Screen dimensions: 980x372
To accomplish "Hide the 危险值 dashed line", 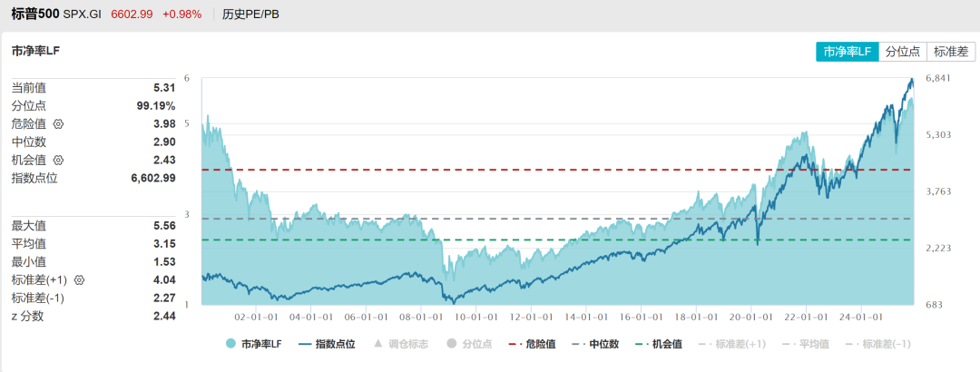I will click(534, 344).
